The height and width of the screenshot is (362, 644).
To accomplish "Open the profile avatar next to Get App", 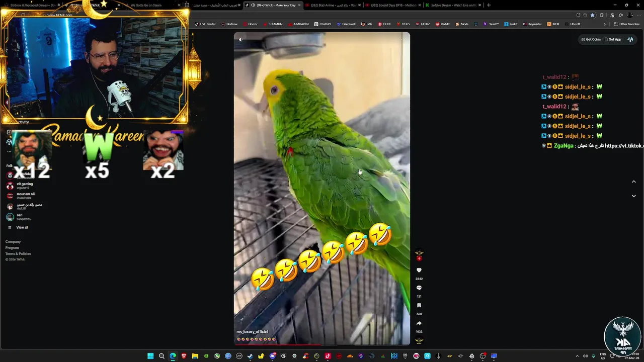I will pyautogui.click(x=630, y=39).
